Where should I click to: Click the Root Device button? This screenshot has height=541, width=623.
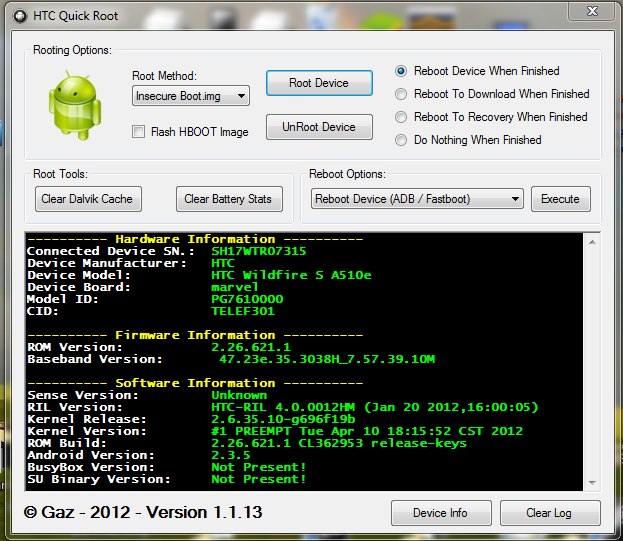319,83
